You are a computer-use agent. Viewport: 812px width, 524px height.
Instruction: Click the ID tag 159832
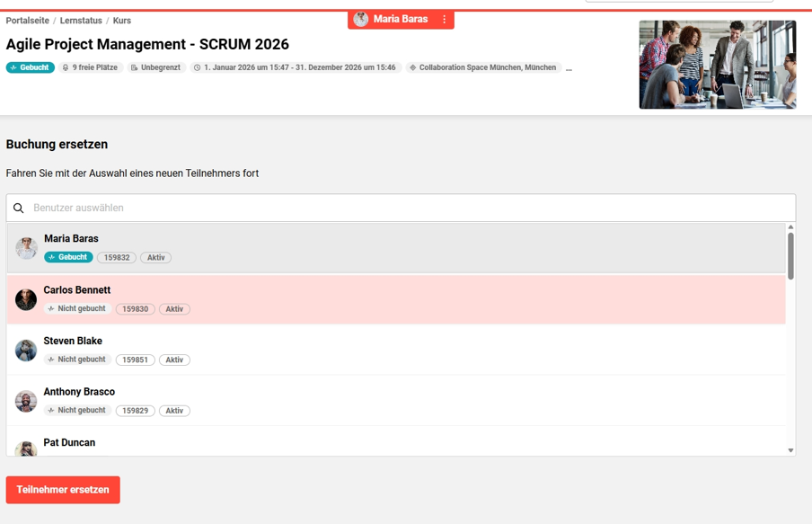pyautogui.click(x=117, y=258)
